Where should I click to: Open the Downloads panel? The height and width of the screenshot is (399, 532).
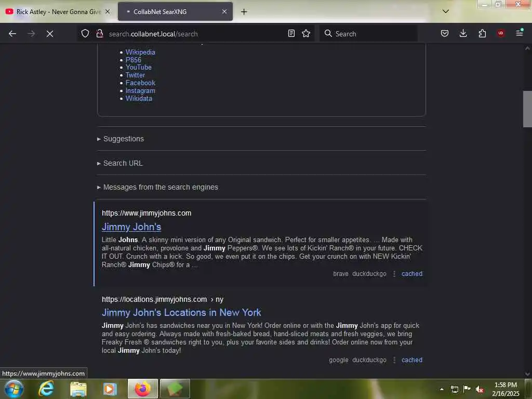tap(463, 33)
